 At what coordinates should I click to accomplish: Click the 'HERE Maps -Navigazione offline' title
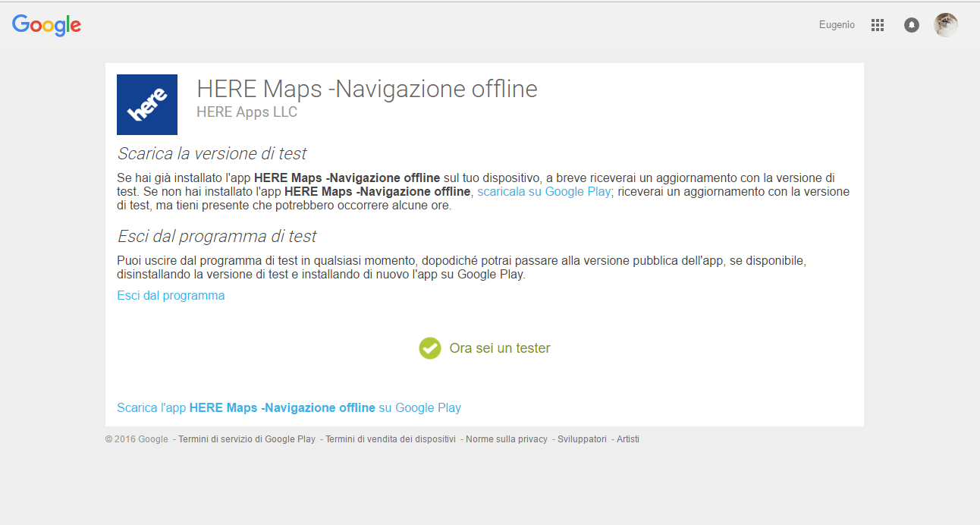point(367,89)
